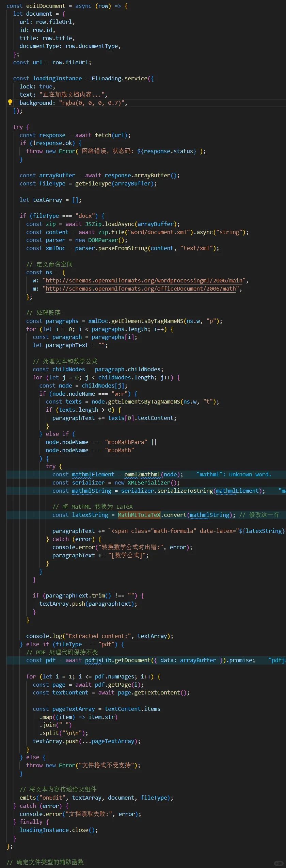This screenshot has height=868, width=286.
Task: Click the editDocument function name
Action: [x=46, y=6]
